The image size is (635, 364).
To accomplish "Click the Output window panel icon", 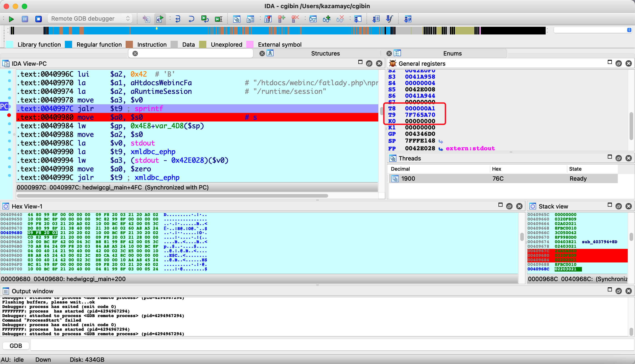I will pos(6,291).
